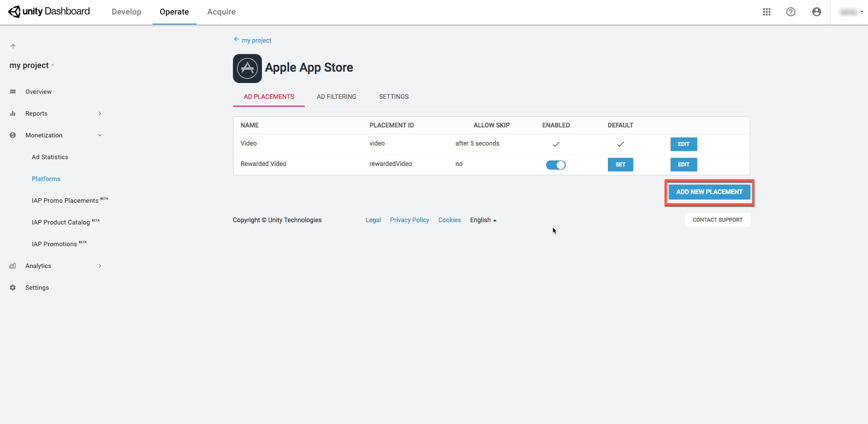Open Overview in the sidebar
The height and width of the screenshot is (424, 868).
[39, 92]
